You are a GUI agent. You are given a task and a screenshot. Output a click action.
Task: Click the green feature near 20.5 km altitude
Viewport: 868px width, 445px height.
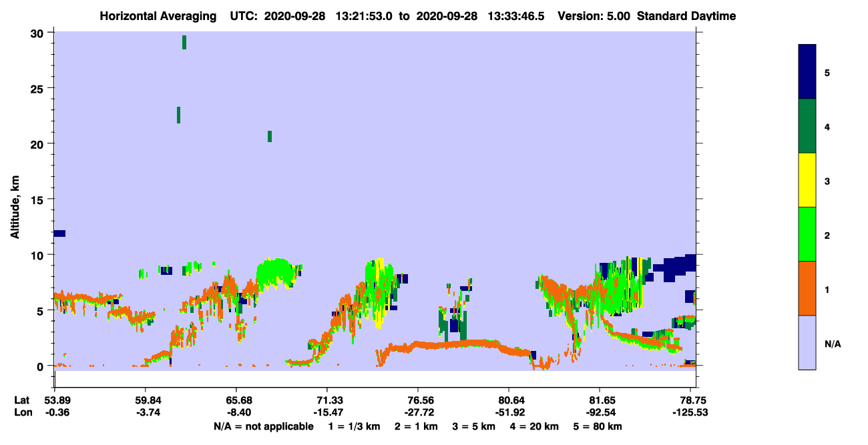pyautogui.click(x=270, y=136)
